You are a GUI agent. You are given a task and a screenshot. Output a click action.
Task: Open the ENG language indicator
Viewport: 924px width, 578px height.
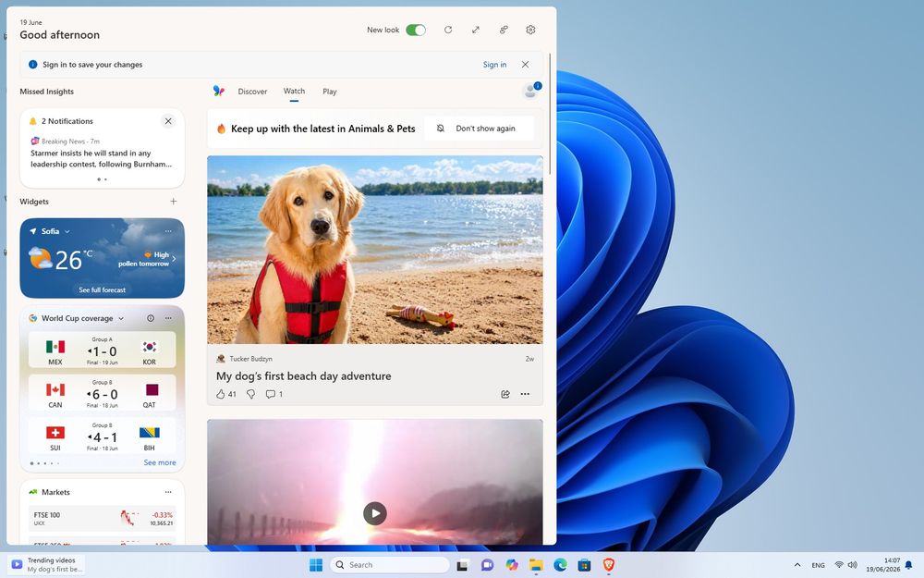[818, 565]
